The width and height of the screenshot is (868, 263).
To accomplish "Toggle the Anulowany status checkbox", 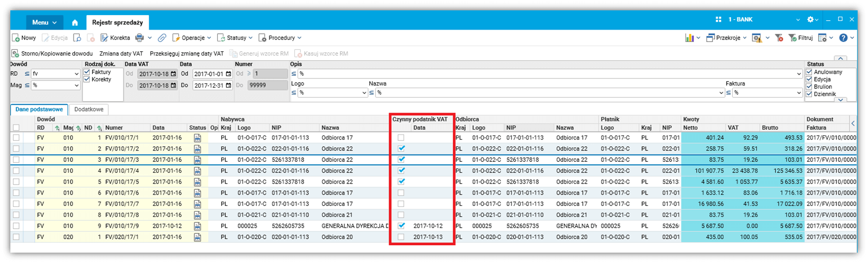I will [809, 72].
